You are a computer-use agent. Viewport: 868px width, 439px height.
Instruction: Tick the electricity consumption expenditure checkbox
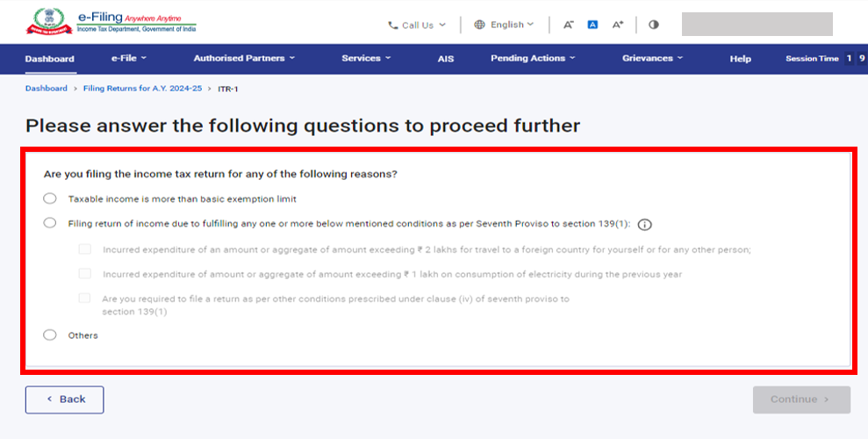pos(85,274)
